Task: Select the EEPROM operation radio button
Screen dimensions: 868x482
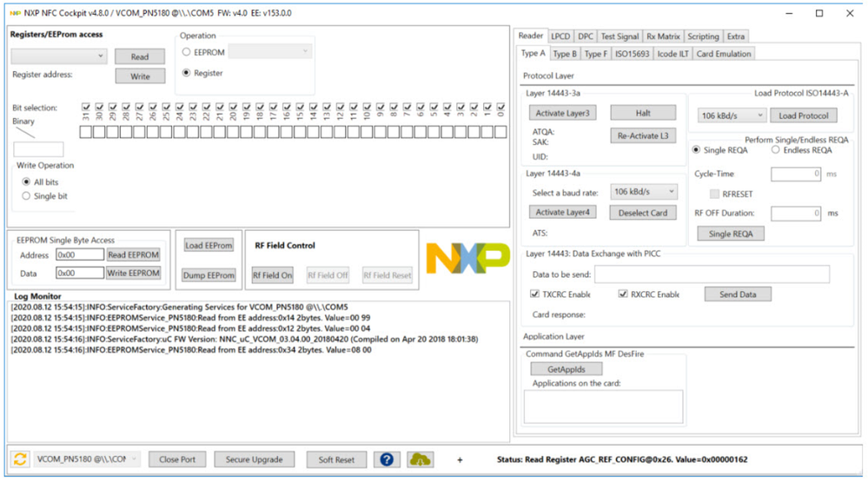Action: pos(187,52)
